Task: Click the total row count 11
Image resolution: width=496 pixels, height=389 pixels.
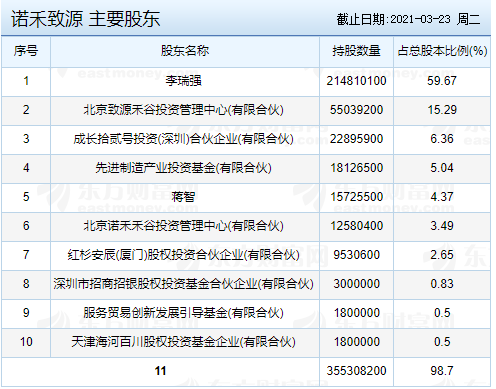Action: (160, 371)
